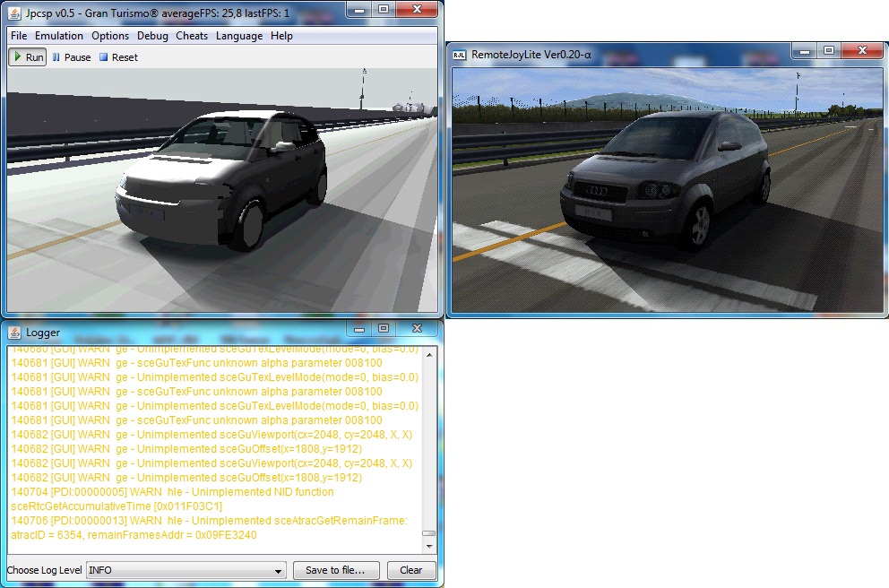
Task: Clear the Logger output
Action: coord(411,570)
